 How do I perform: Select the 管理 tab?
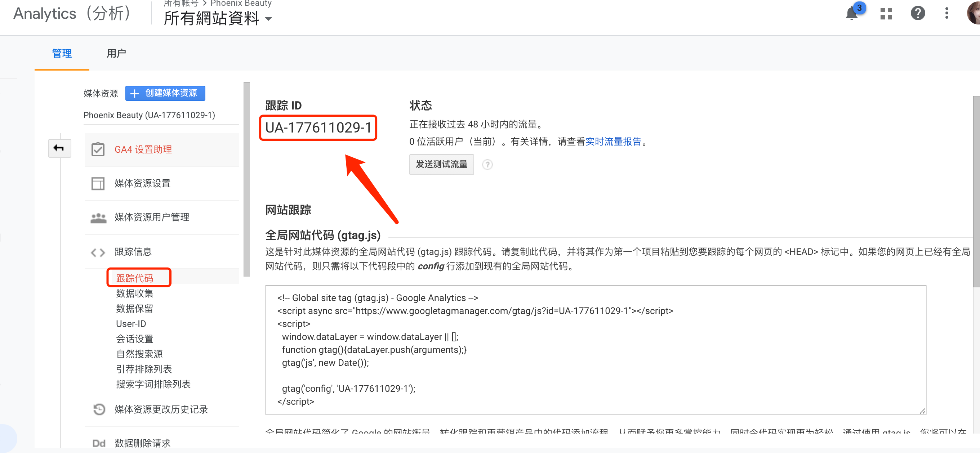(62, 53)
